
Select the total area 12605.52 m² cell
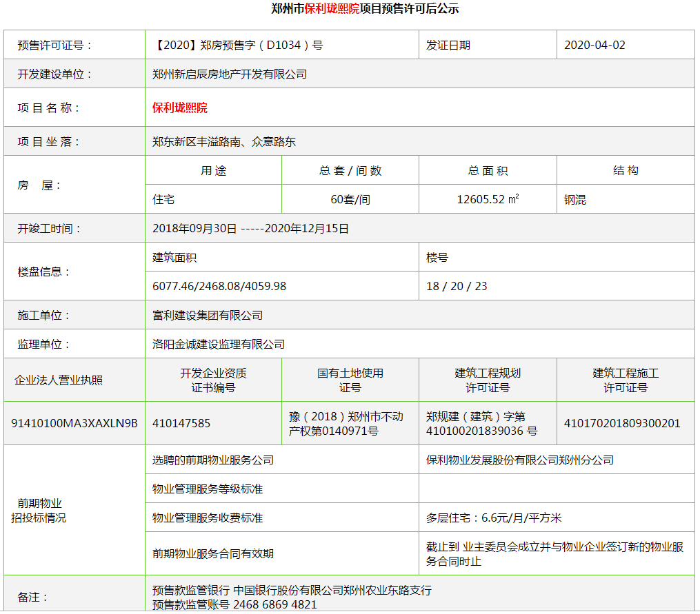pos(488,199)
